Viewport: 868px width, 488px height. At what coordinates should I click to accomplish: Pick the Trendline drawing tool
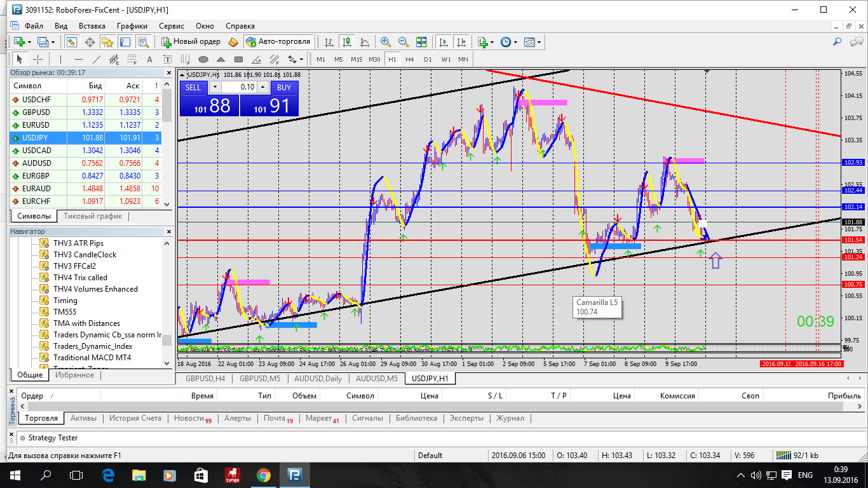[97, 60]
